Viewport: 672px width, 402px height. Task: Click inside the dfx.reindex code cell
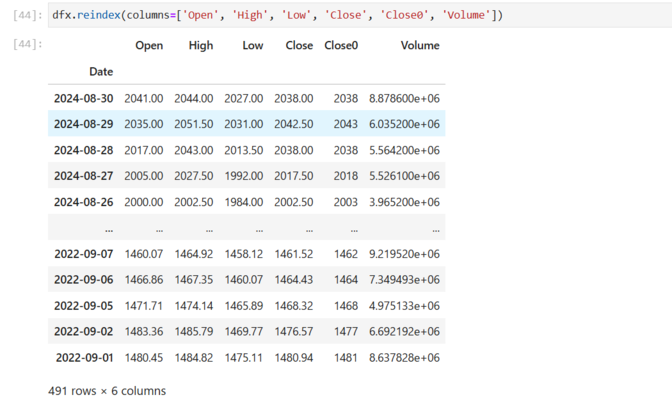coord(300,15)
